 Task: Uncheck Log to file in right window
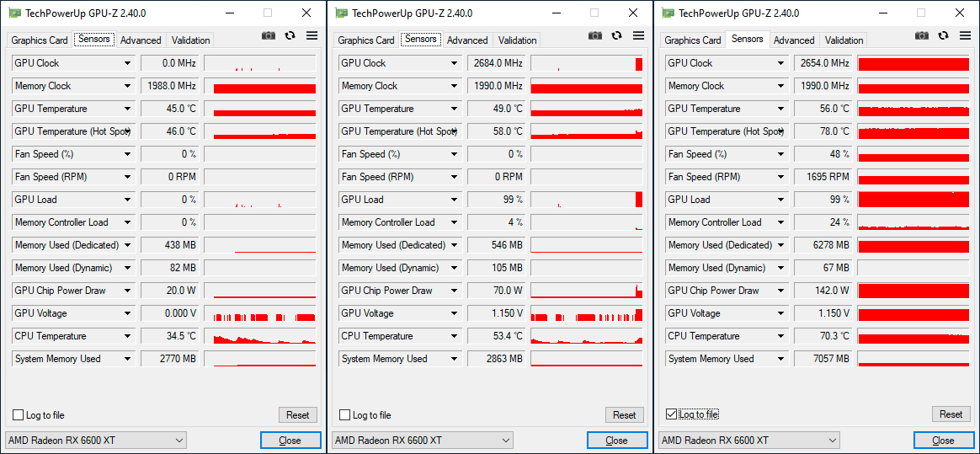pos(672,414)
